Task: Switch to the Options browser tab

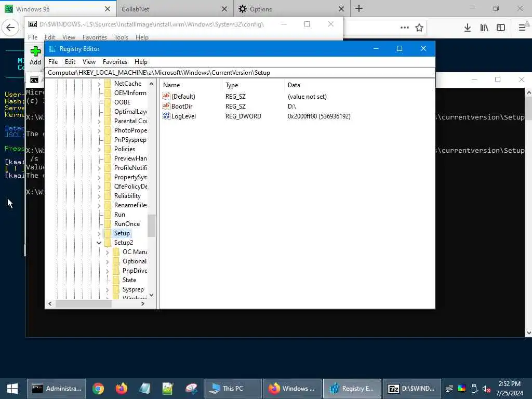Action: click(292, 9)
